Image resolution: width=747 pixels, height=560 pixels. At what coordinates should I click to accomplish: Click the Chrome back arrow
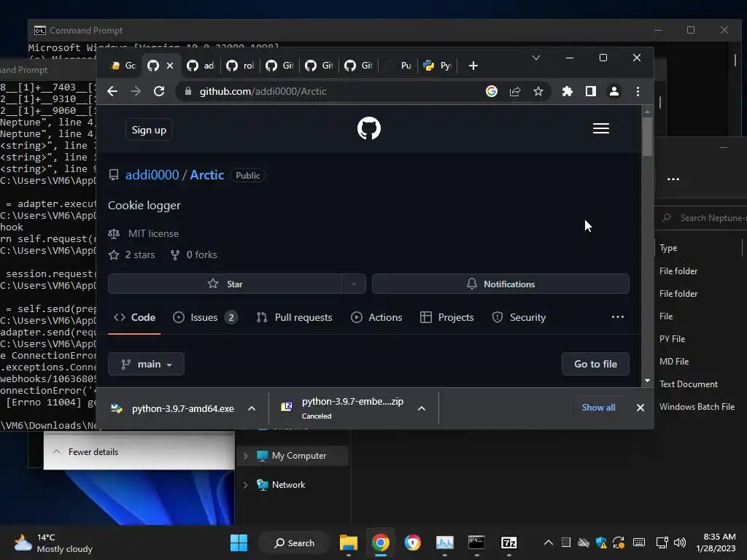pyautogui.click(x=112, y=91)
